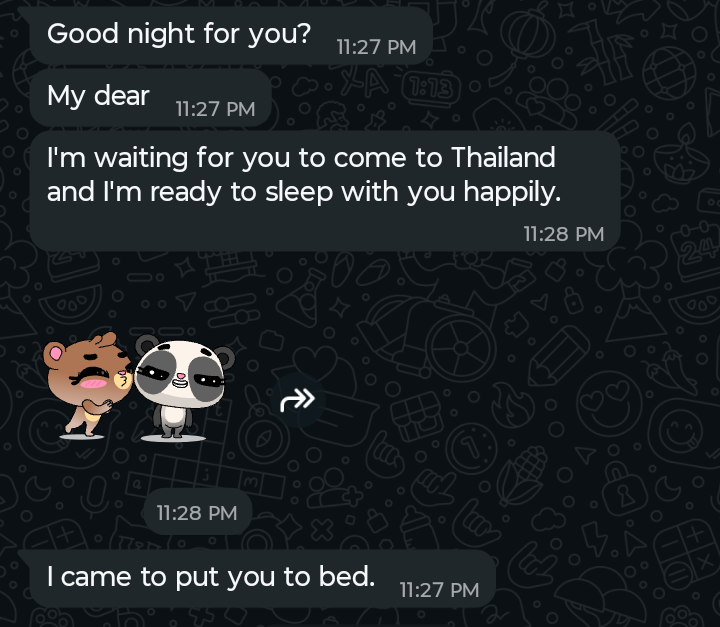
Task: Tap the kissing brown bear sticker
Action: pos(87,385)
